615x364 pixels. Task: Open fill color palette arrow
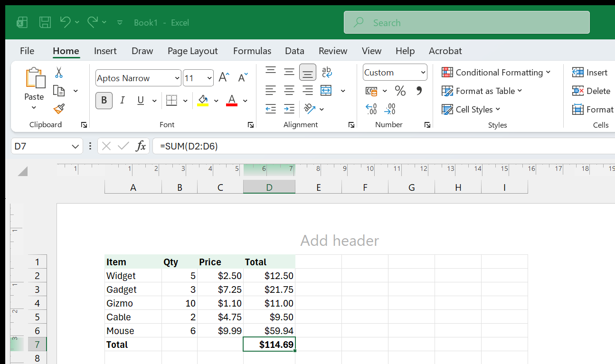pos(216,101)
